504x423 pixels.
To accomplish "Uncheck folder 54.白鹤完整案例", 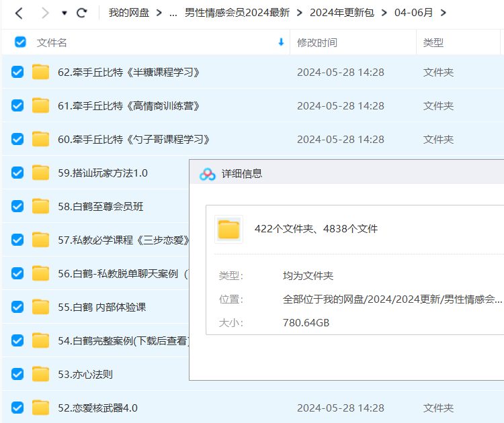I will pos(17,340).
